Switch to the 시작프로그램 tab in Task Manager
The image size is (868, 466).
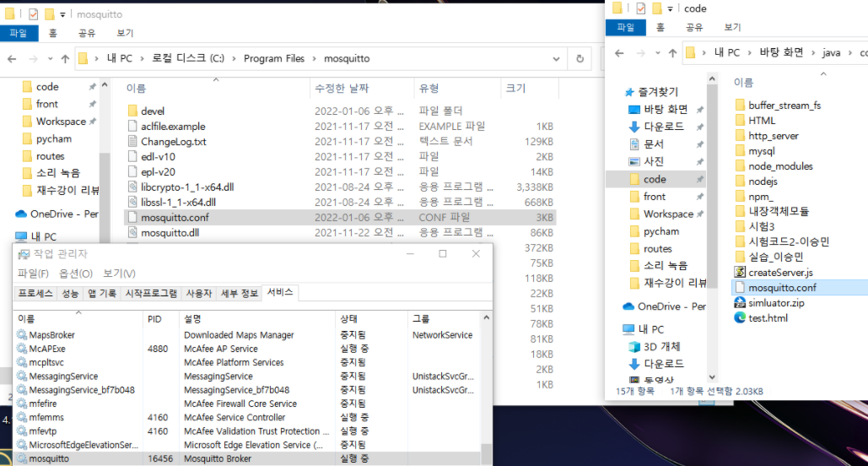coord(151,293)
